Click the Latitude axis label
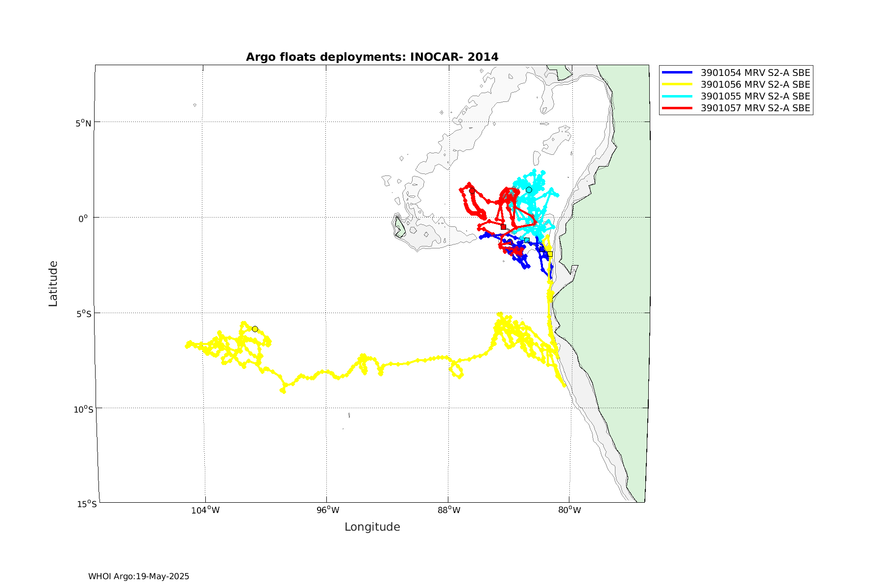Viewport: 882px width, 588px height. click(x=53, y=284)
